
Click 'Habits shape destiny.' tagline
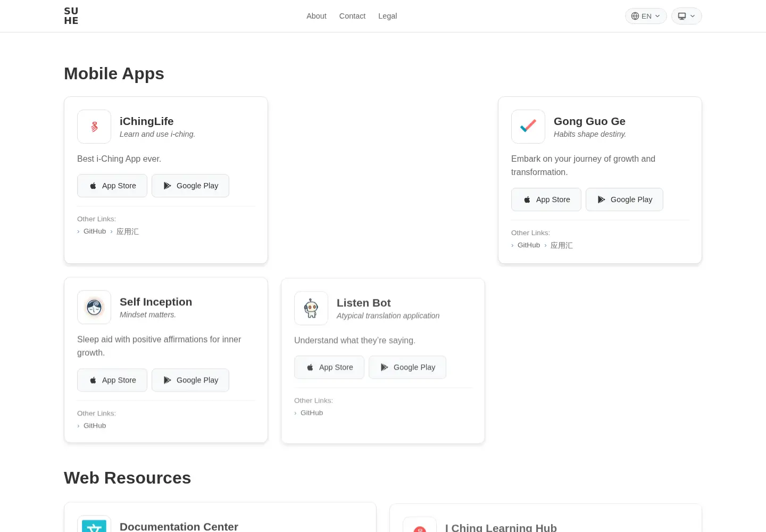pyautogui.click(x=590, y=134)
